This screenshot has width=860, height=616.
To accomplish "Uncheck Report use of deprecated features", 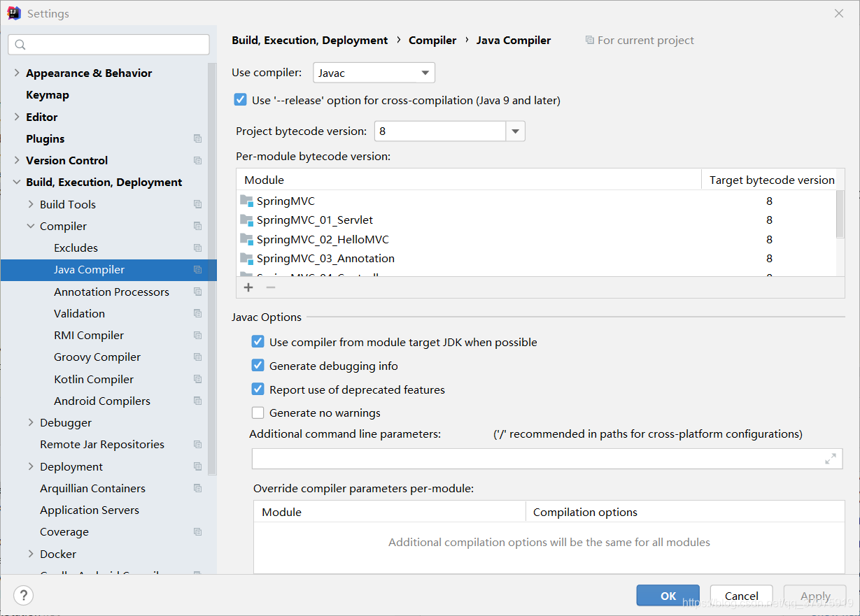I will coord(258,389).
